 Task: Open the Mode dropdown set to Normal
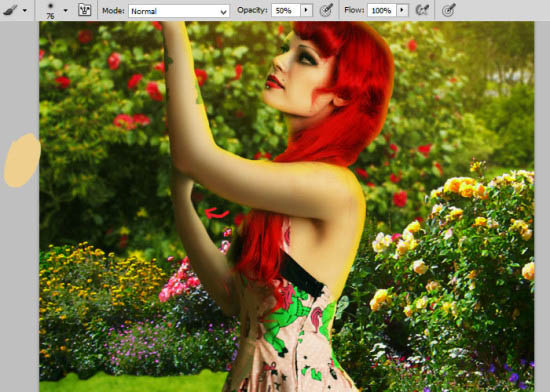click(179, 11)
